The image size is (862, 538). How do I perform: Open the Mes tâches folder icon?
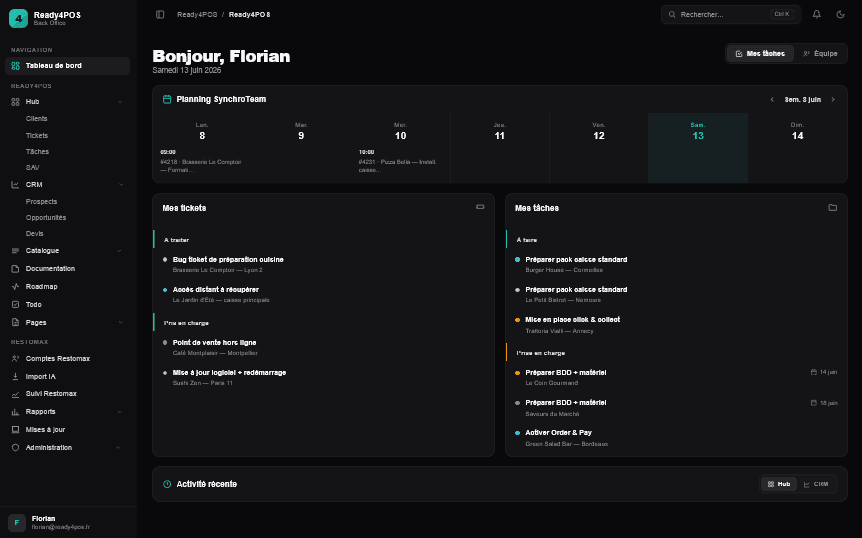pos(832,208)
